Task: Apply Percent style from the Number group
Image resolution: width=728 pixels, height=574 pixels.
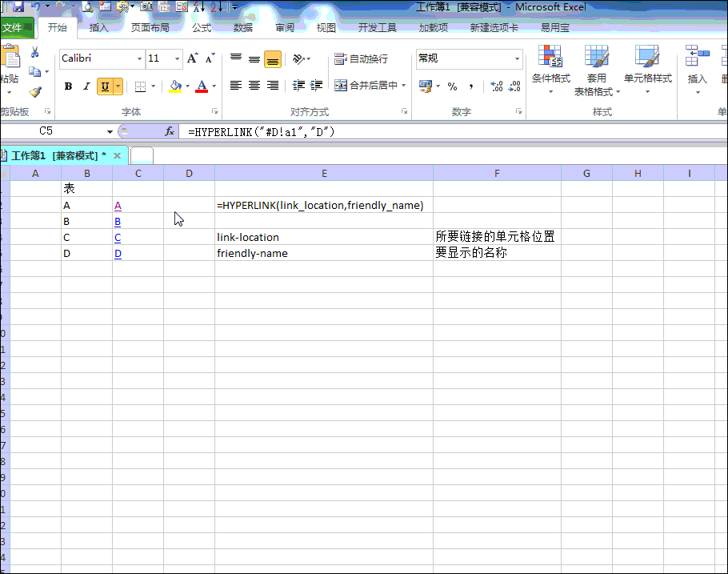Action: [x=450, y=85]
